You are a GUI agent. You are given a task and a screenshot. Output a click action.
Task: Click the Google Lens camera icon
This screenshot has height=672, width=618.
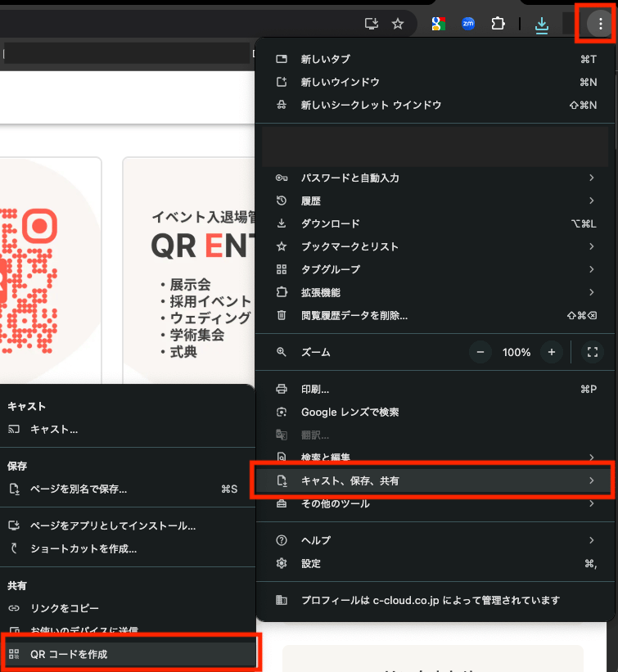coord(282,413)
